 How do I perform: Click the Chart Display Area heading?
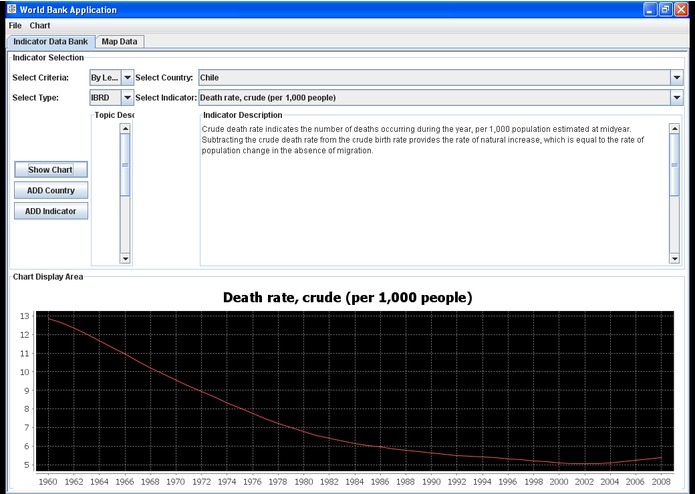[48, 277]
